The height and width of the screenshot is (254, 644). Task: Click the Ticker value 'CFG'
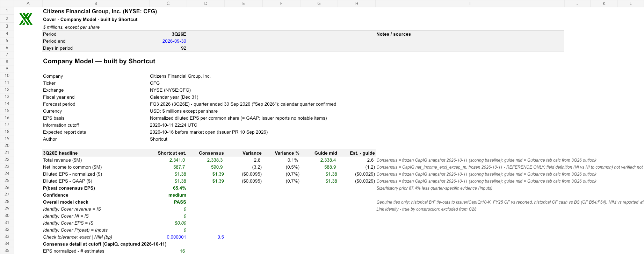(x=155, y=83)
